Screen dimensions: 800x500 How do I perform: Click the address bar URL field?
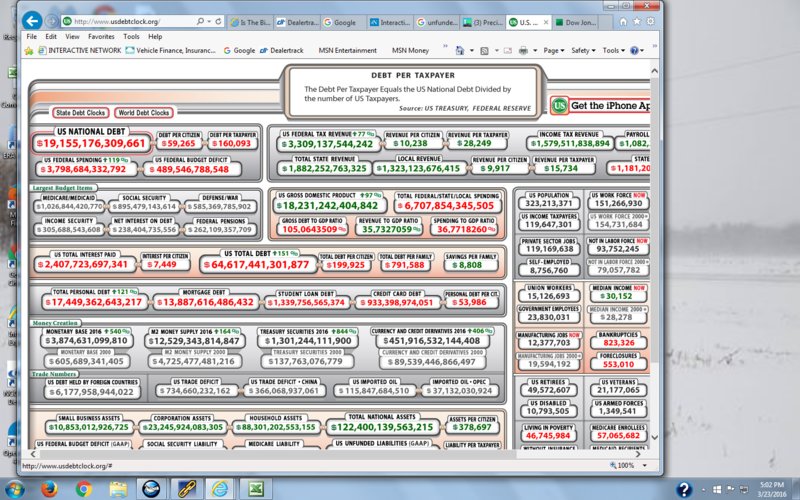(x=128, y=21)
